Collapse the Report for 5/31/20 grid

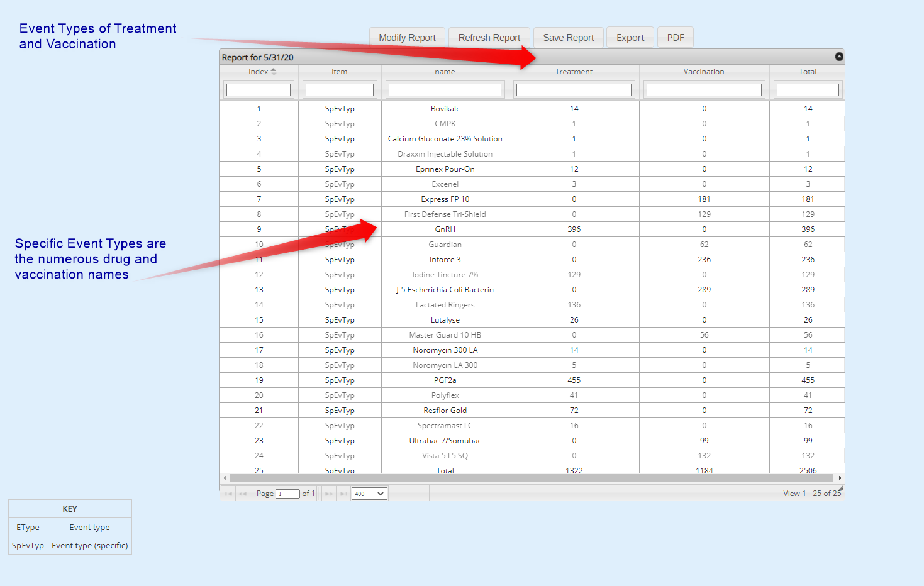tap(839, 57)
